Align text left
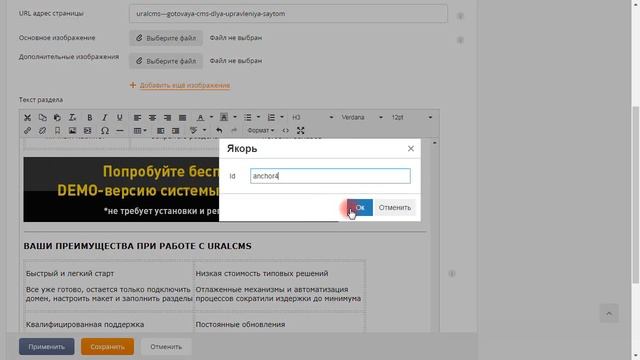 137,118
